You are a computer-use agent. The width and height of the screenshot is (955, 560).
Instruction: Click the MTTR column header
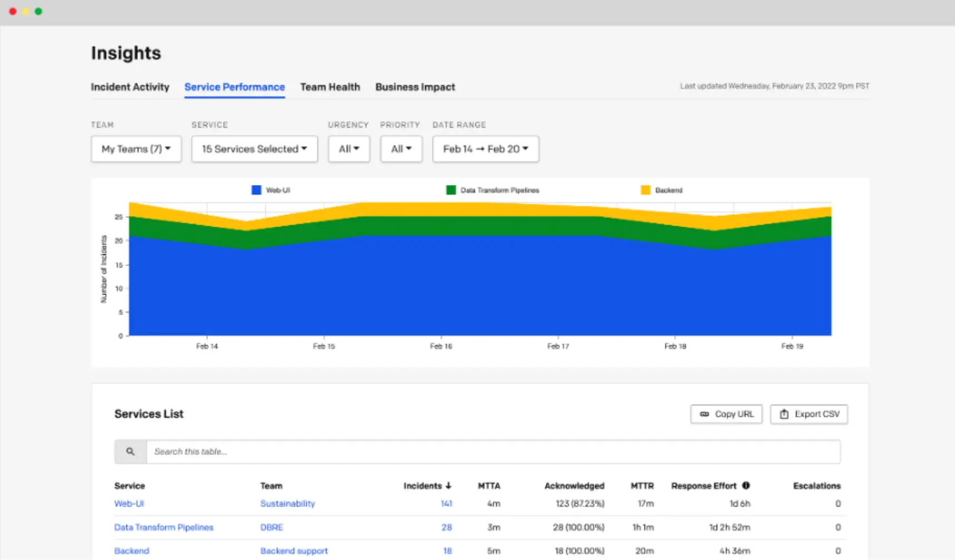click(x=642, y=486)
